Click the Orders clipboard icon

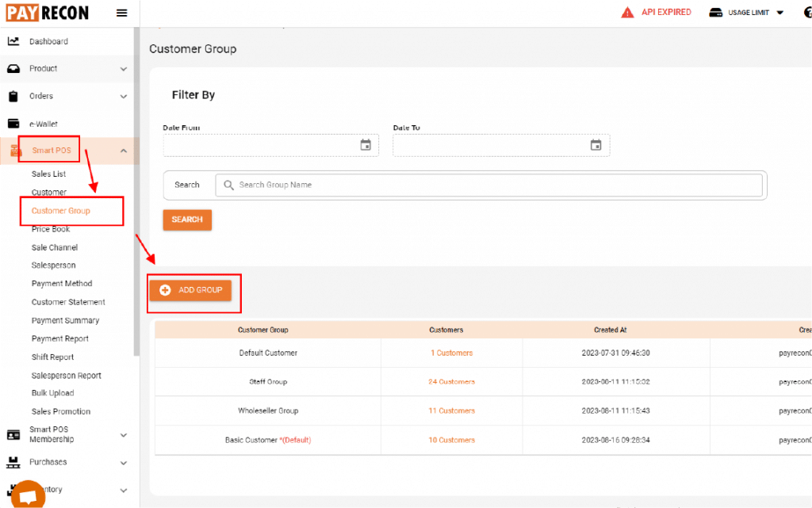coord(13,96)
